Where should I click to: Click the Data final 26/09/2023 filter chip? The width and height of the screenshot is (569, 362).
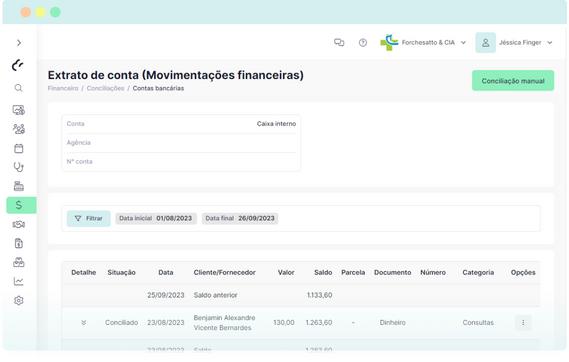coord(240,218)
